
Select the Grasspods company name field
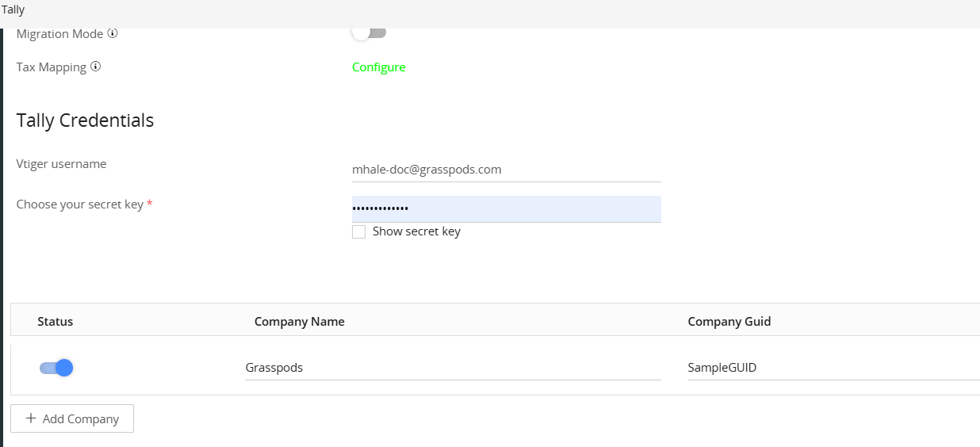453,368
